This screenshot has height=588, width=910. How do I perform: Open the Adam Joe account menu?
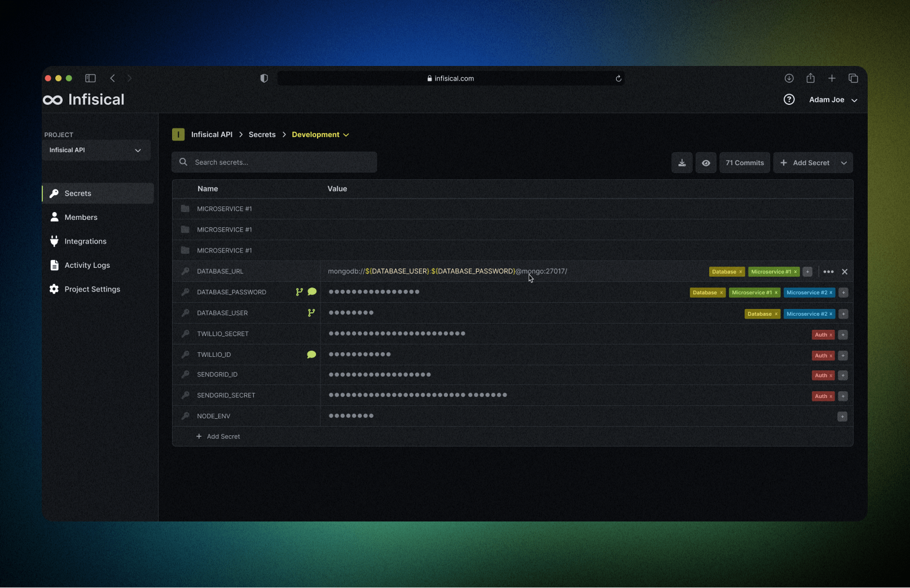click(833, 100)
